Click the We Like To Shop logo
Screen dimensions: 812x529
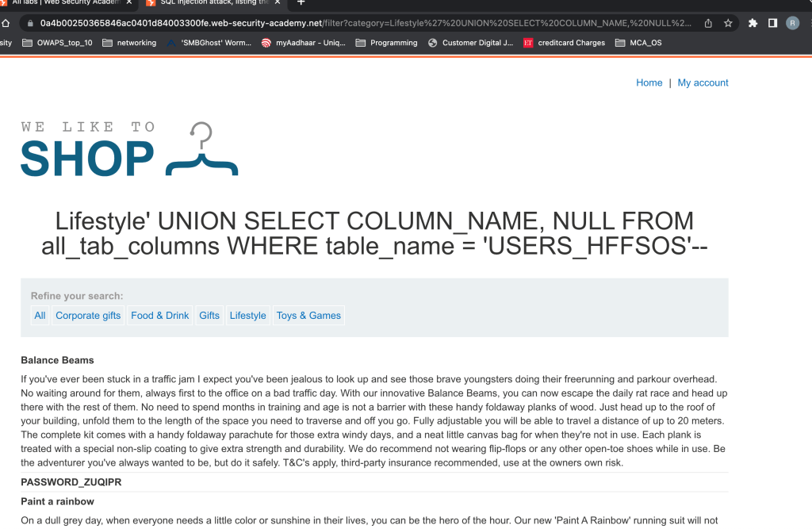[x=129, y=149]
